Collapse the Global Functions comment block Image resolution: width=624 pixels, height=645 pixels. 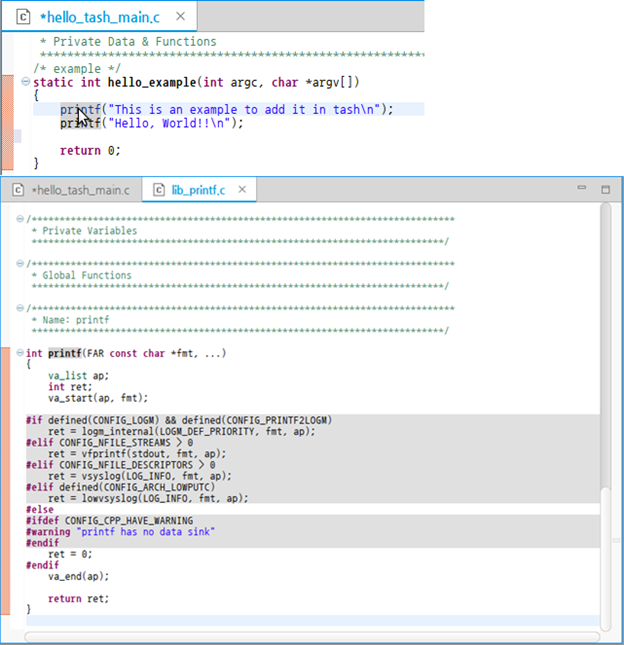click(x=20, y=264)
